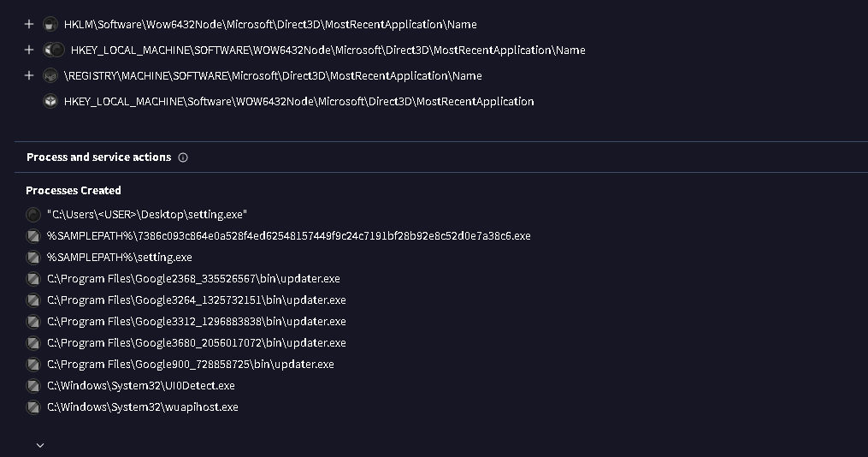Viewport: 868px width, 457px height.
Task: Select the Google3312_1296883838 updater.exe process path
Action: [196, 321]
